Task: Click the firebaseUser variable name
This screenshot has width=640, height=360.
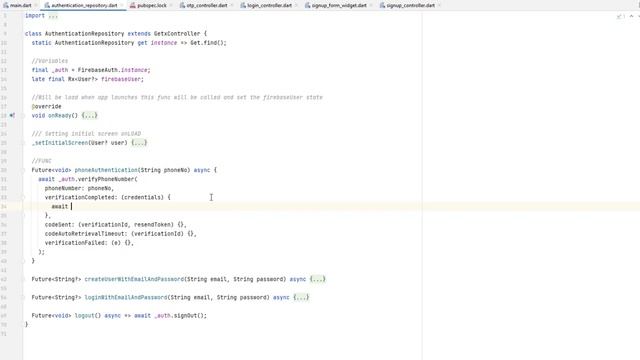Action: [x=121, y=79]
